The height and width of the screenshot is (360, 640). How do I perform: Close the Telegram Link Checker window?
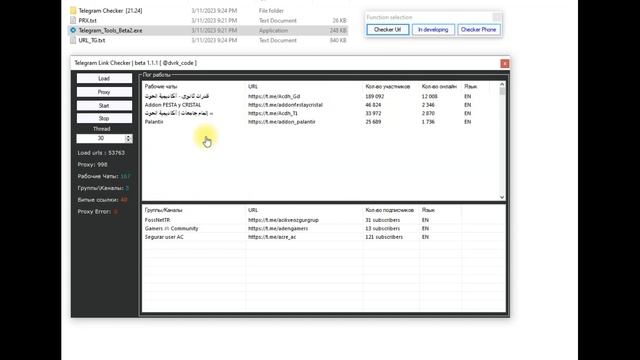click(504, 63)
